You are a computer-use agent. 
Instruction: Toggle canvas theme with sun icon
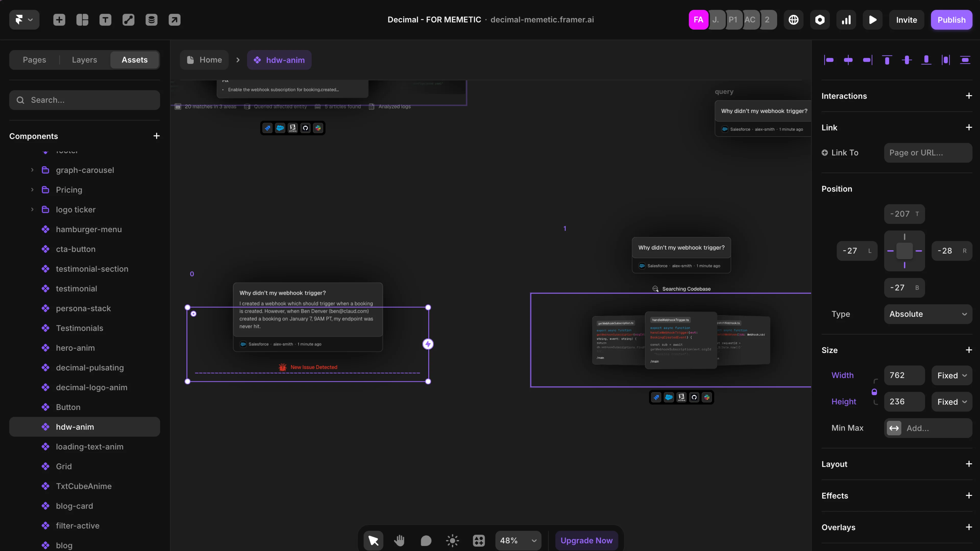pyautogui.click(x=452, y=540)
